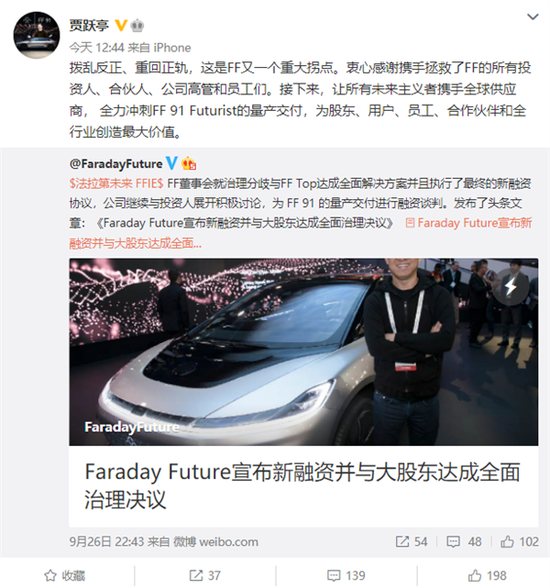Like the post with 198 likes

tap(487, 575)
